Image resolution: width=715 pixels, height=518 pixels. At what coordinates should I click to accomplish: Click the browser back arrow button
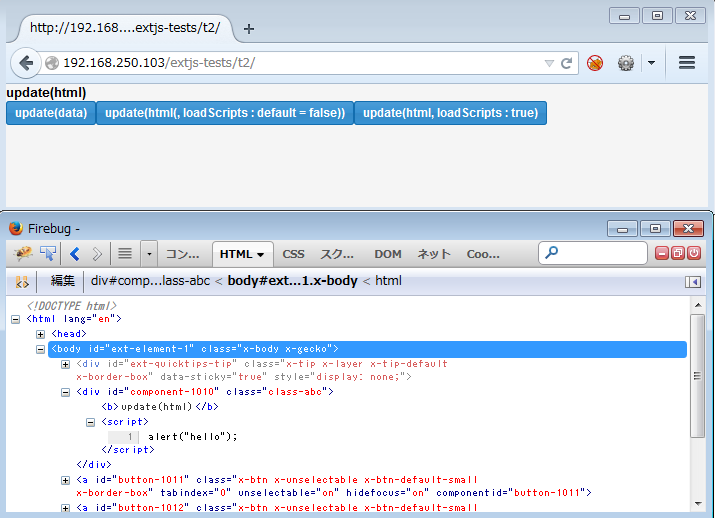26,63
